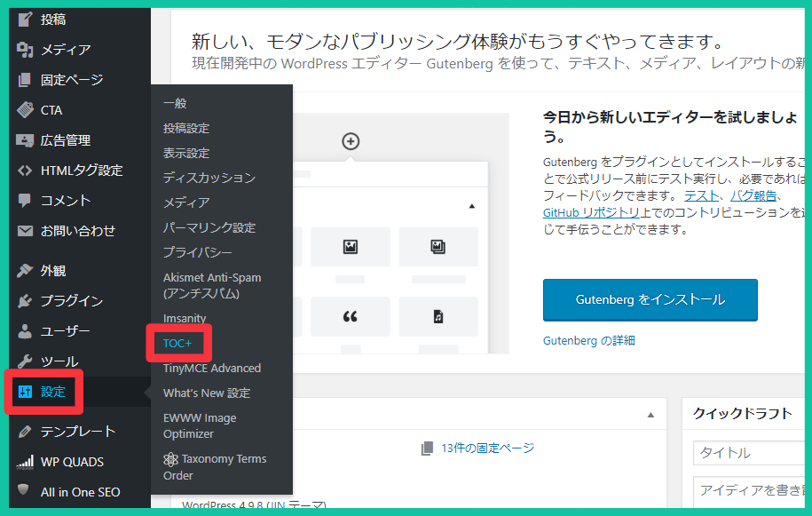Go to プラグイン menu
Image resolution: width=812 pixels, height=516 pixels.
coord(72,300)
